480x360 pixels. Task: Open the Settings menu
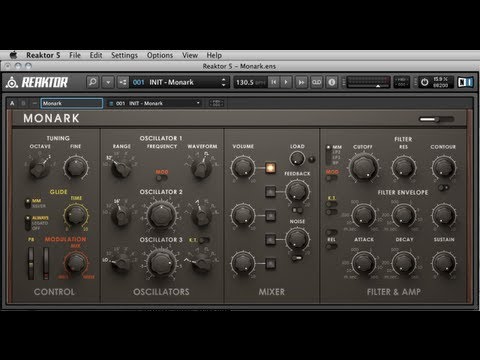(x=124, y=55)
